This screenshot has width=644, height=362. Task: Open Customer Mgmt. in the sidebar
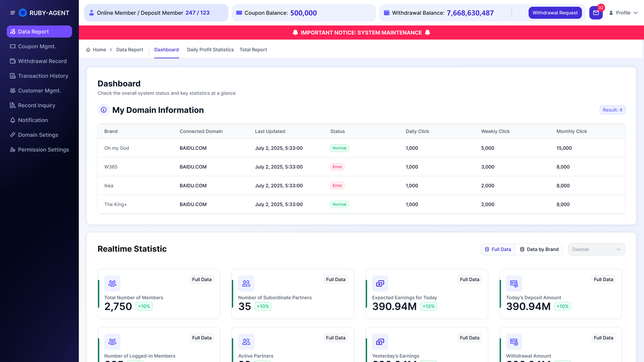pyautogui.click(x=39, y=91)
